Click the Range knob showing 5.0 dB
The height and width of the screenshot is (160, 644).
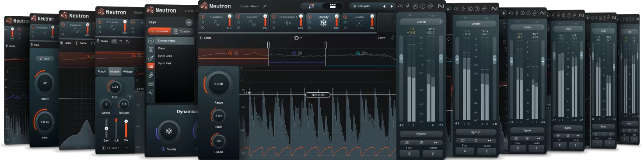tap(218, 83)
